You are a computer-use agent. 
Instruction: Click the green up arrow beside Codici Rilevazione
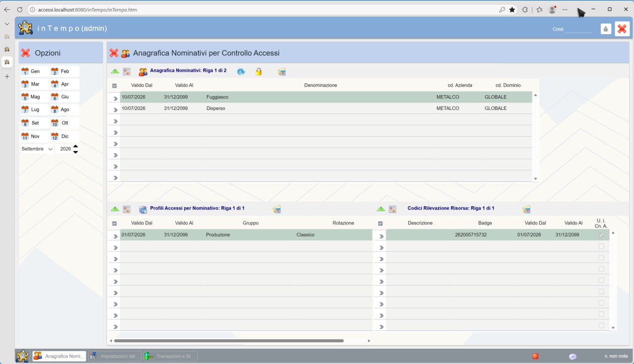point(381,209)
